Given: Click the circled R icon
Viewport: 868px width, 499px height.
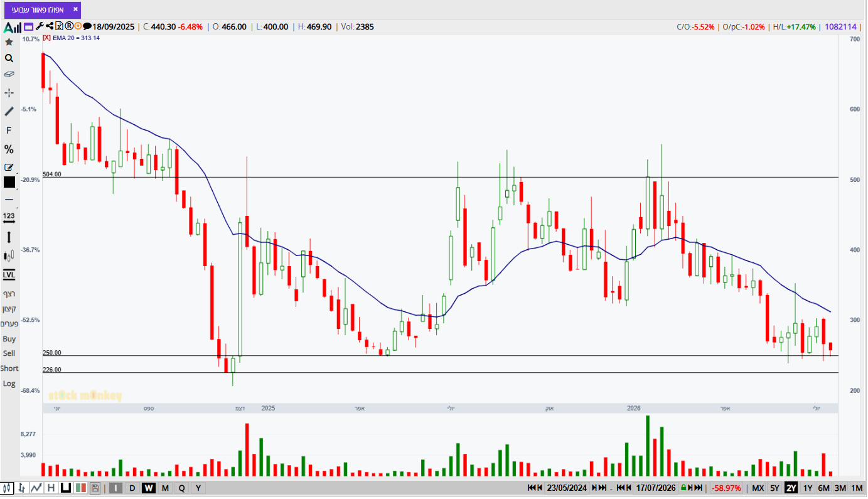Looking at the screenshot, I should [x=68, y=26].
